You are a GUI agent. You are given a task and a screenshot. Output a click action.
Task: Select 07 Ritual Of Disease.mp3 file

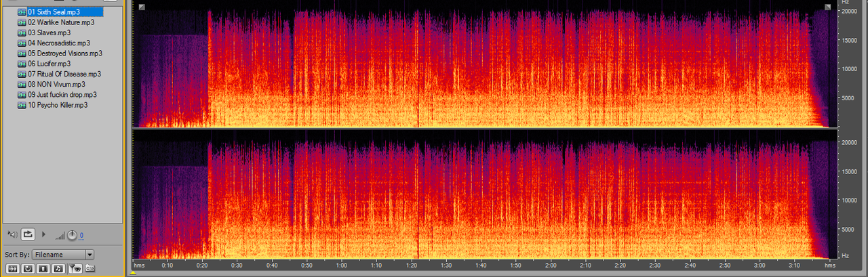(x=59, y=74)
